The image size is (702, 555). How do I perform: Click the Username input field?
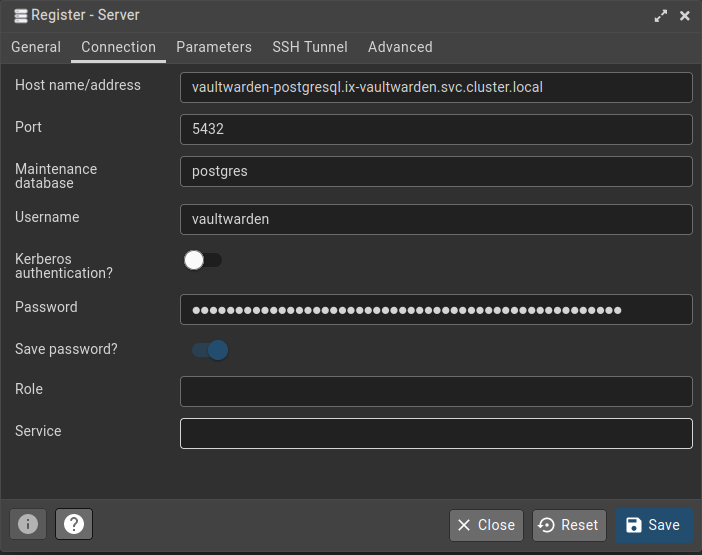click(436, 219)
